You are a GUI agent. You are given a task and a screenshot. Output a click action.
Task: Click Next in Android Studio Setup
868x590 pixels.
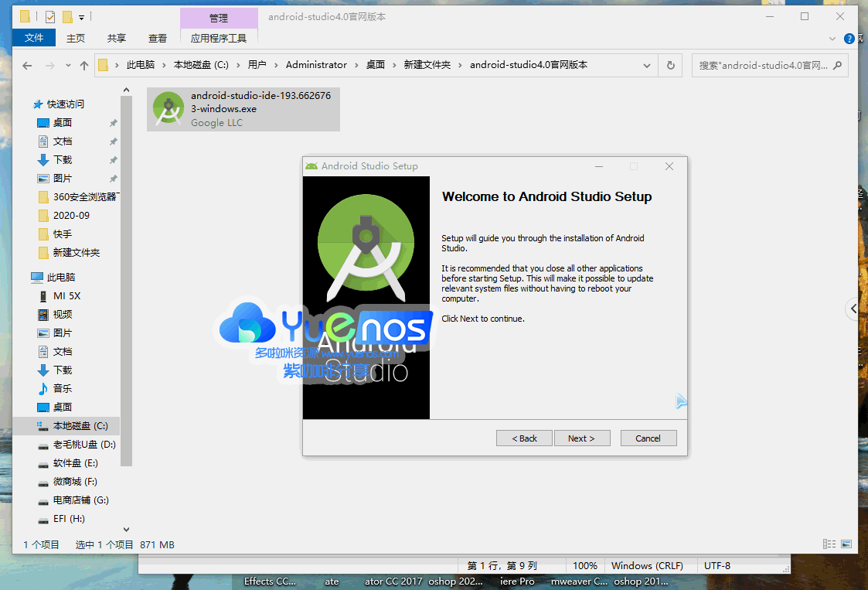pyautogui.click(x=582, y=438)
